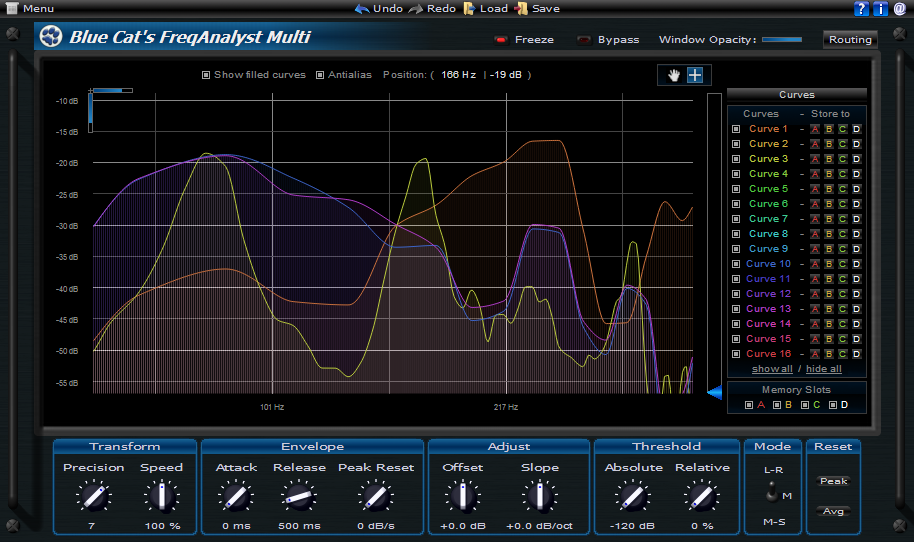Click the Save preset icon
The image size is (914, 542).
pyautogui.click(x=522, y=9)
